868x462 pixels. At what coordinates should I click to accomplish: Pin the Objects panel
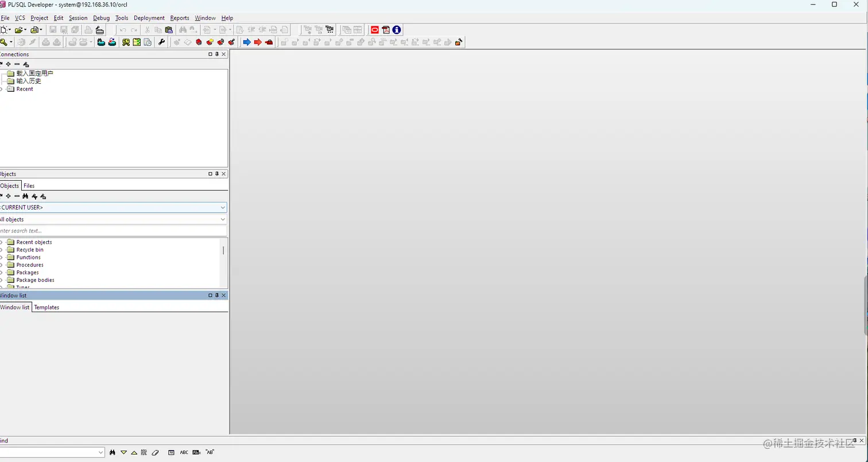click(217, 174)
